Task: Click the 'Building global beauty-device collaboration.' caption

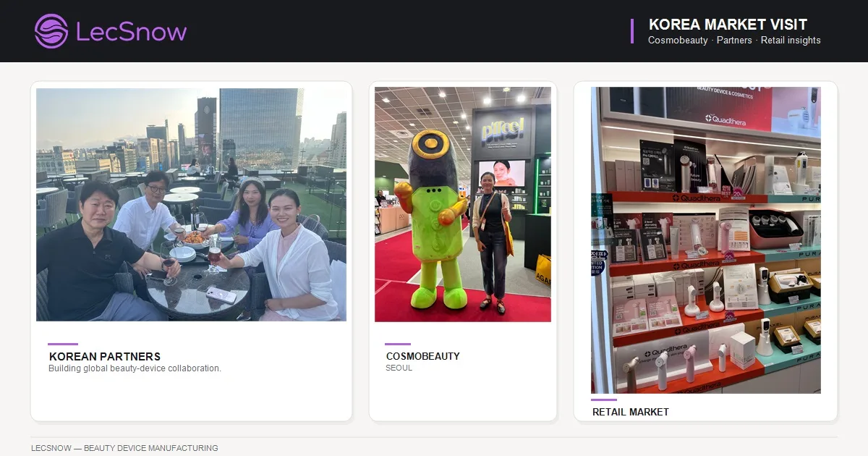Action: pos(135,368)
